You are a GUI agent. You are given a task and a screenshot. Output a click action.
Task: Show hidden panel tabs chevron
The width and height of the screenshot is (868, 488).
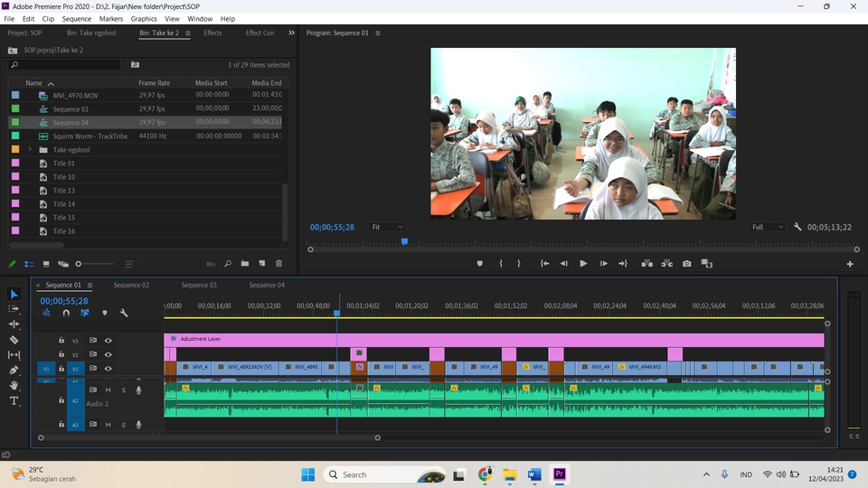coord(291,33)
